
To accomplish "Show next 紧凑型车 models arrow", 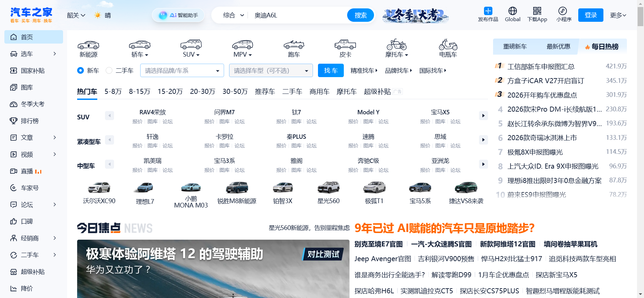I will click(x=483, y=140).
